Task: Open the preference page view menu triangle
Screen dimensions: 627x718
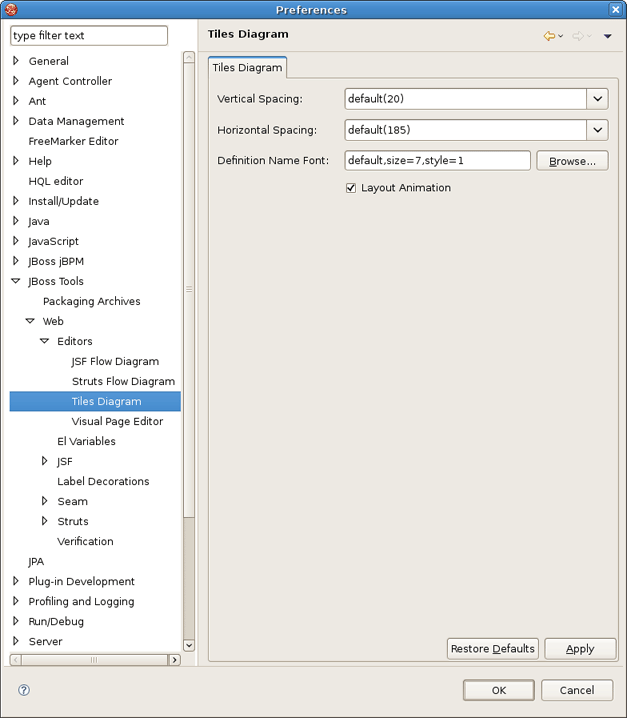Action: (x=608, y=36)
